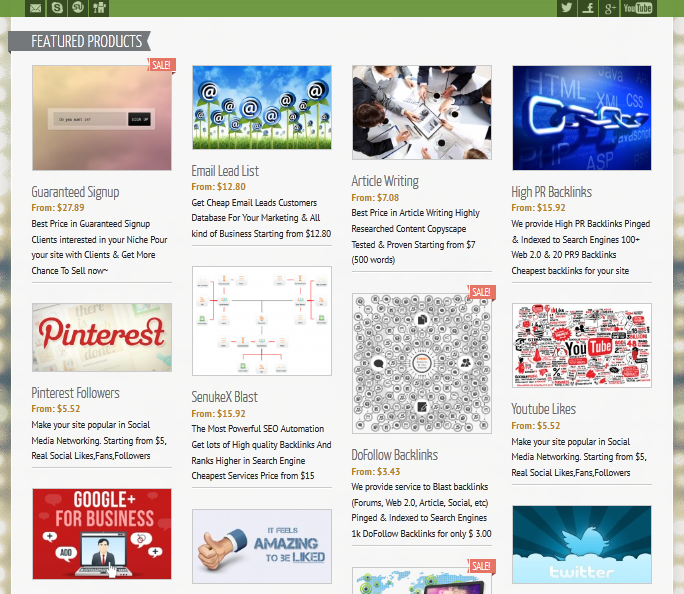Click 'Cheapest Services Price from $15' text
Viewport: 684px width, 594px height.
[253, 476]
